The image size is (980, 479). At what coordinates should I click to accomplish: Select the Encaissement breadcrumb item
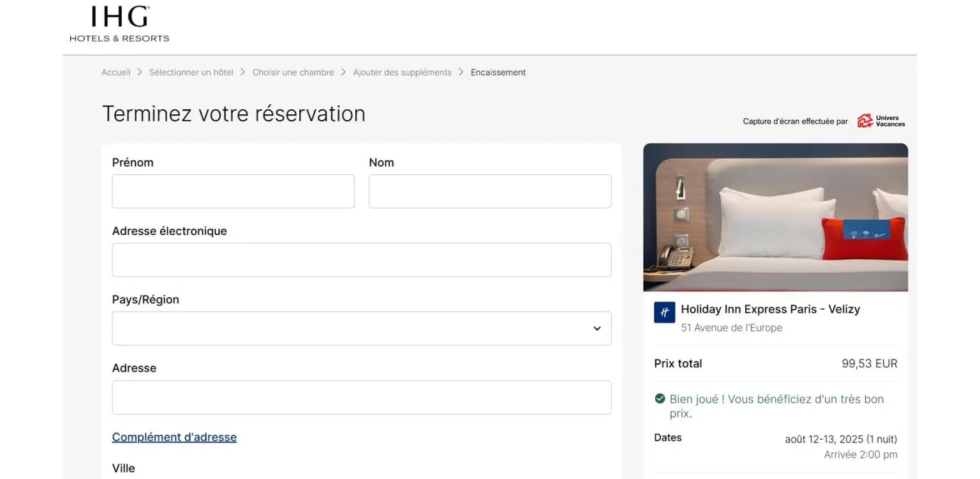click(498, 72)
